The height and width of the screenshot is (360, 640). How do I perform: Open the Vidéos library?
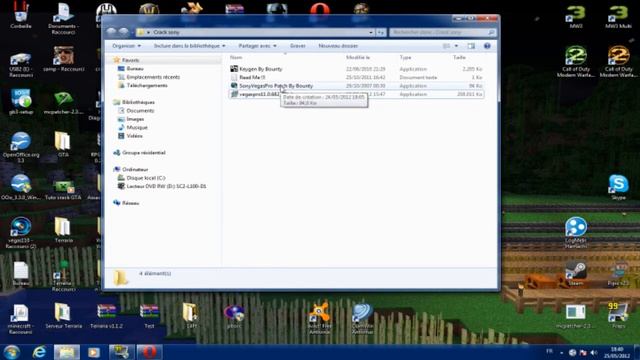tap(134, 136)
